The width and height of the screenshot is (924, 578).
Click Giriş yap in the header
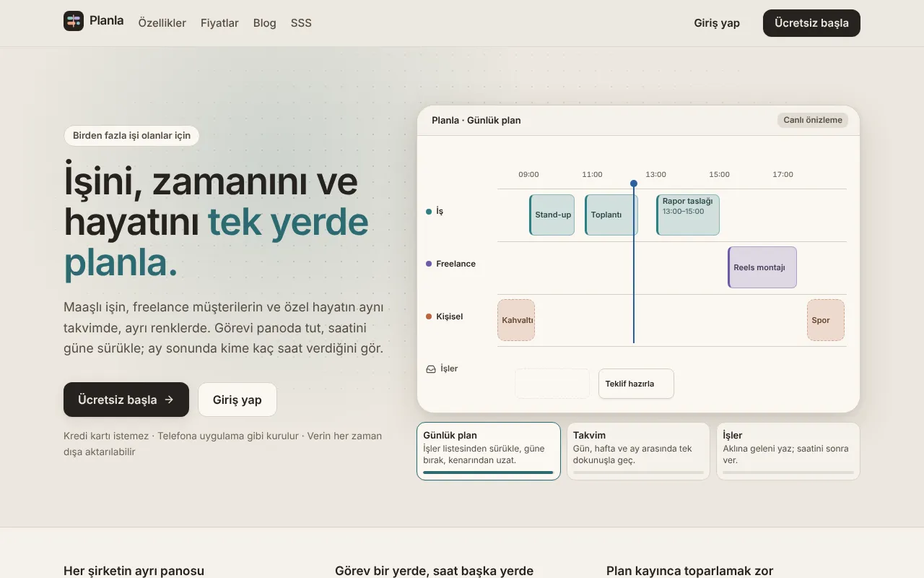point(717,23)
